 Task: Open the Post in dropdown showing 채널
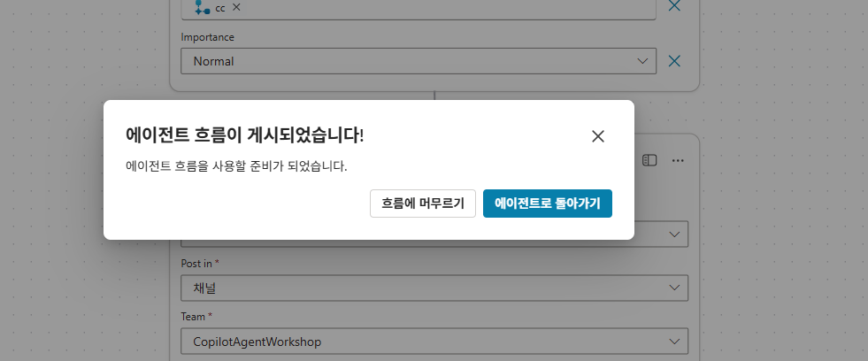(x=434, y=288)
